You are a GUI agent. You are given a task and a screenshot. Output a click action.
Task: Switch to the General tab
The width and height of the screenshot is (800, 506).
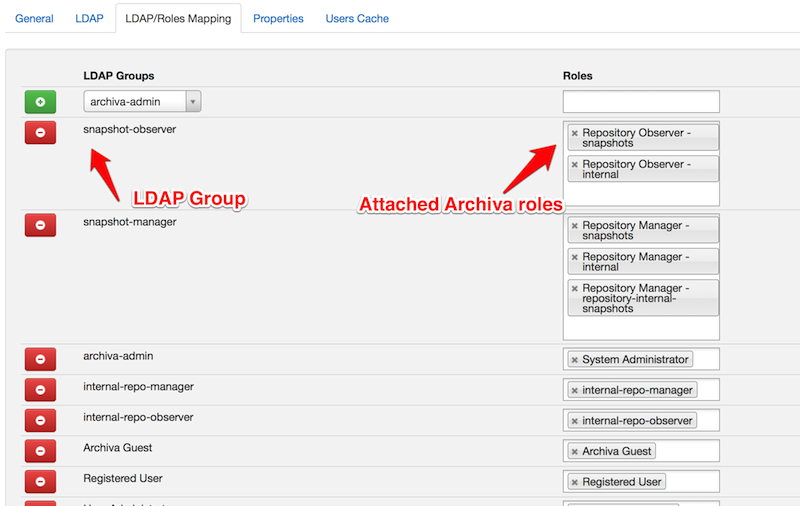pos(34,18)
